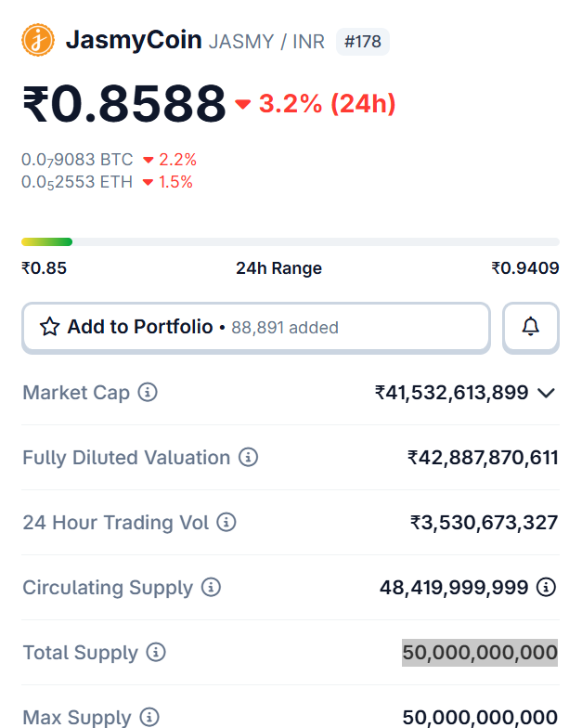Viewport: 569px width, 728px height.
Task: Expand the Market Cap chevron dropdown
Action: coord(547,393)
